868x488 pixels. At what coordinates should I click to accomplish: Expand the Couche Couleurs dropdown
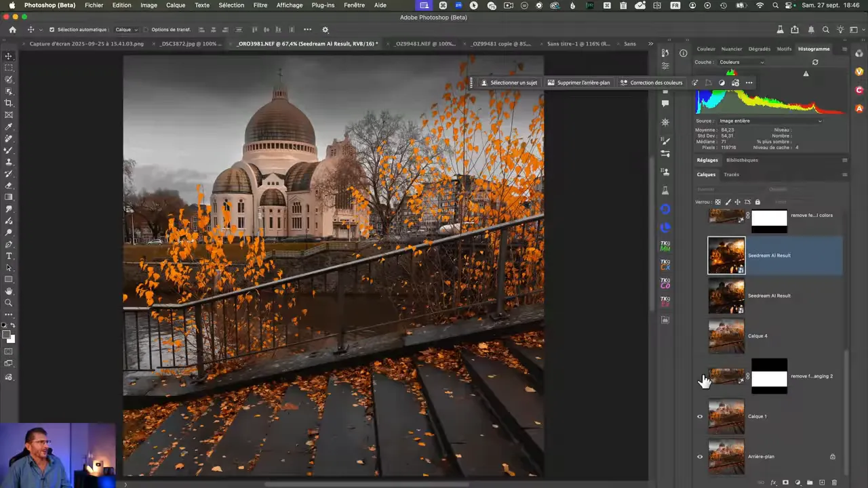741,62
